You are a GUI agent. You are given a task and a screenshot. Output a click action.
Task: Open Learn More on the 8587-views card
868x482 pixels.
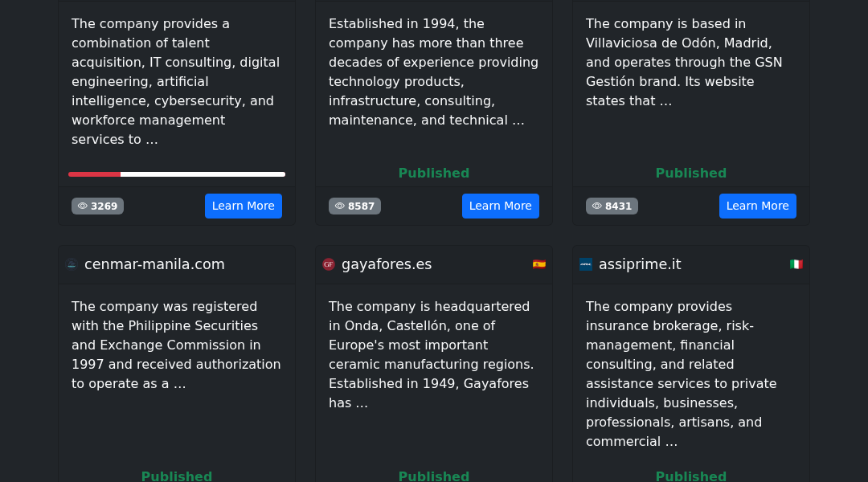[501, 206]
